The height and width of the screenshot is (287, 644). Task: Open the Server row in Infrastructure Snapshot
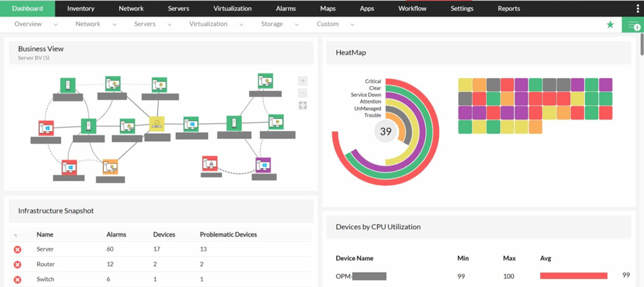[x=45, y=249]
